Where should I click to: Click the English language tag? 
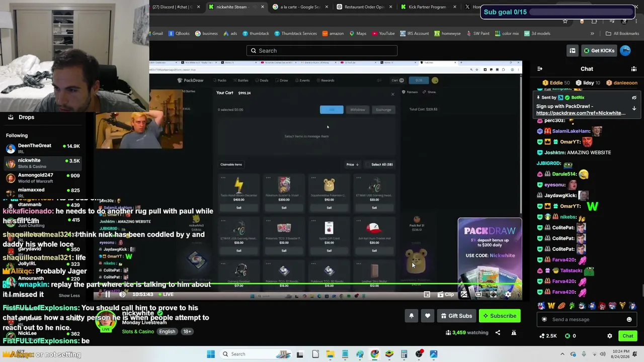pos(167,331)
